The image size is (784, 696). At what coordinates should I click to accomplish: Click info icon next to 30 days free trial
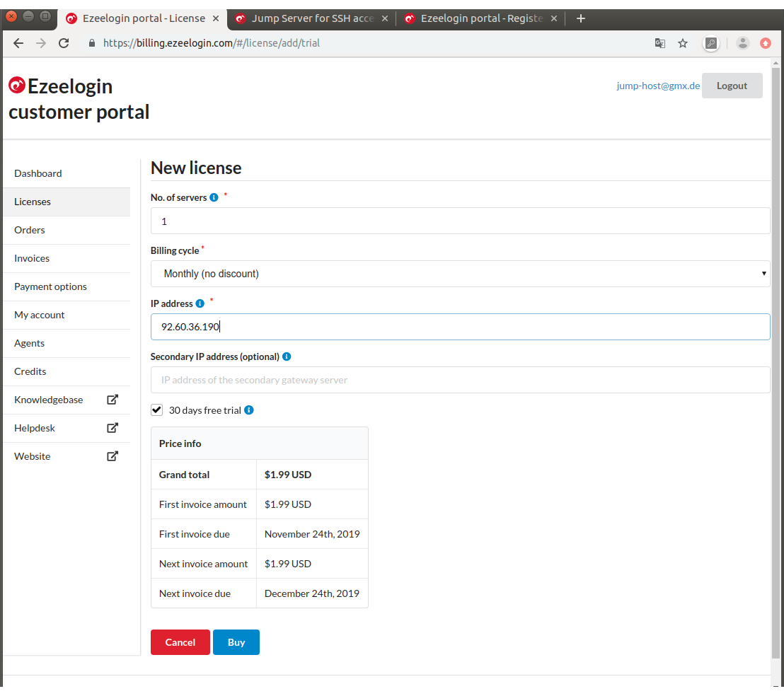click(x=249, y=410)
